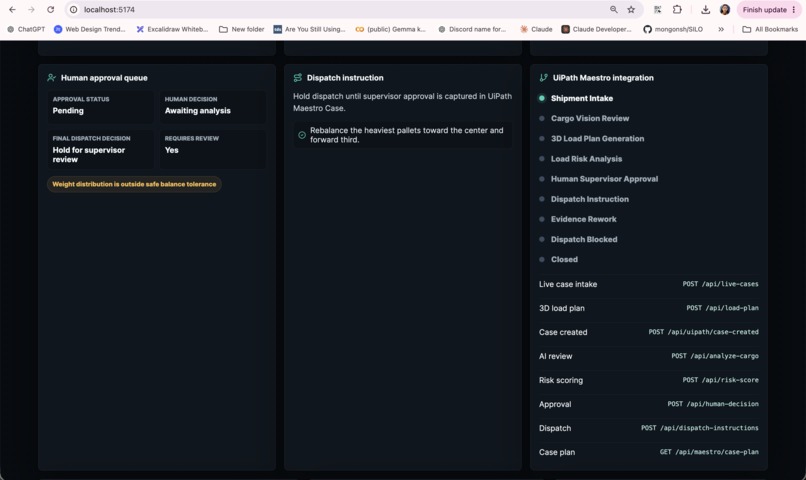Open Are You Still Using bookmark
This screenshot has width=806, height=480.
(309, 29)
